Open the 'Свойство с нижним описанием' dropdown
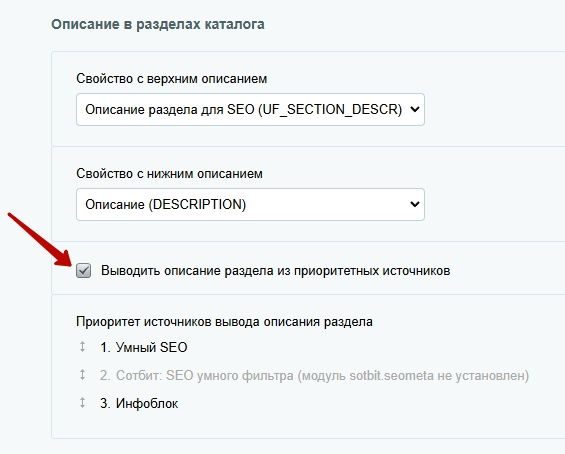 [x=250, y=204]
